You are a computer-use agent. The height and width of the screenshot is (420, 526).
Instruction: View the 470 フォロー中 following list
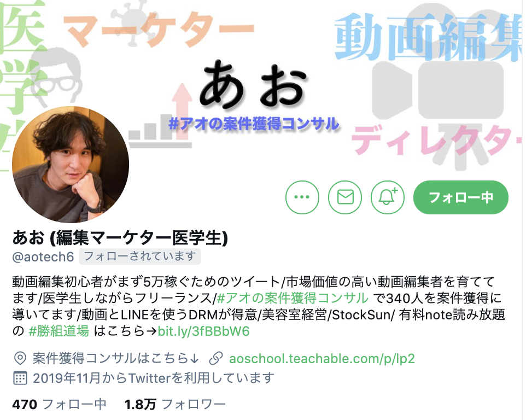[x=59, y=404]
